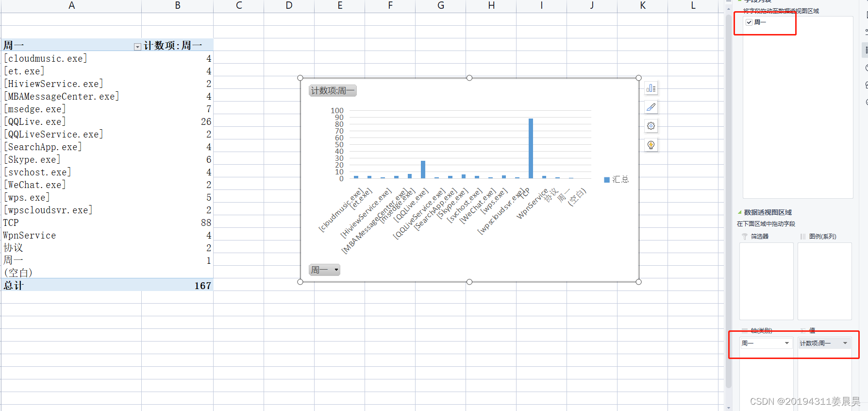Image resolution: width=868 pixels, height=411 pixels.
Task: Select the (空白) row label cell
Action: click(71, 273)
